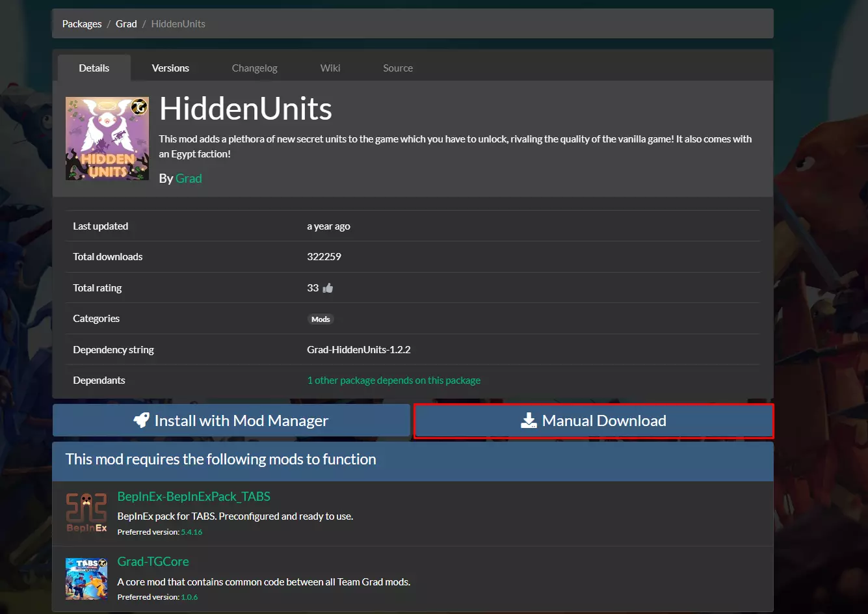Screen dimensions: 868x614
Task: Open Grad-TGCore preferred version 1.0.6
Action: point(190,597)
